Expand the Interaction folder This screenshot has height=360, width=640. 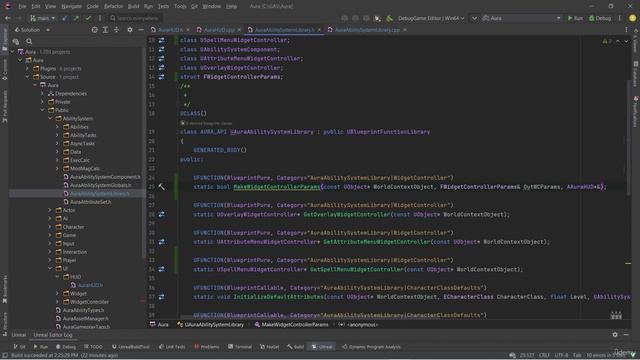[50, 252]
